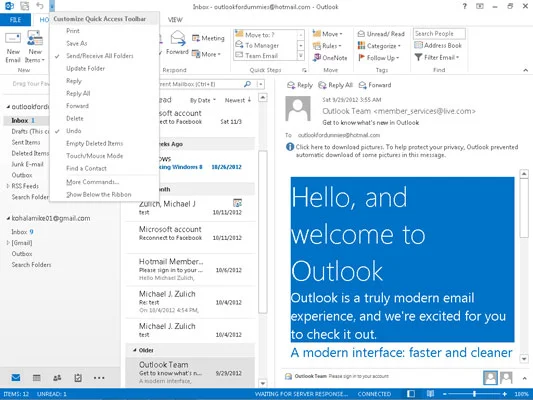This screenshot has height=400, width=533.
Task: Open the Follow Up dropdown
Action: [x=378, y=58]
